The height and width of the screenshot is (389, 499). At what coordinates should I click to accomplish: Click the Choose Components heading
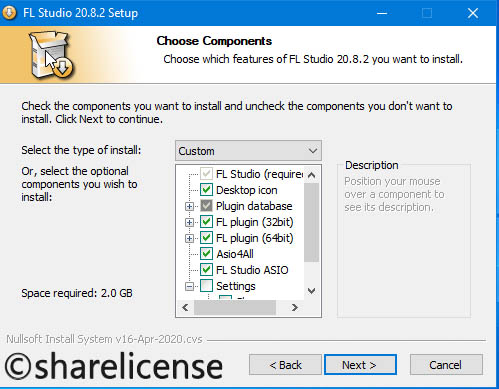(214, 41)
